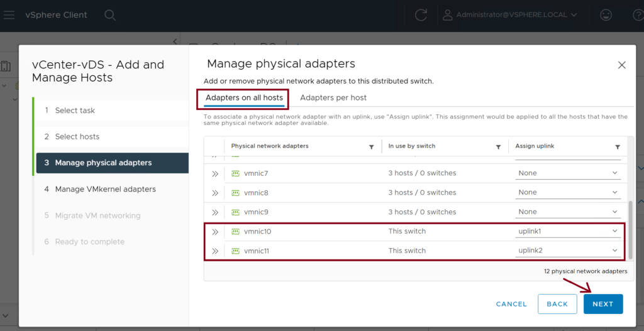The image size is (644, 331).
Task: Click the vmnic8 adapter icon
Action: pos(235,193)
